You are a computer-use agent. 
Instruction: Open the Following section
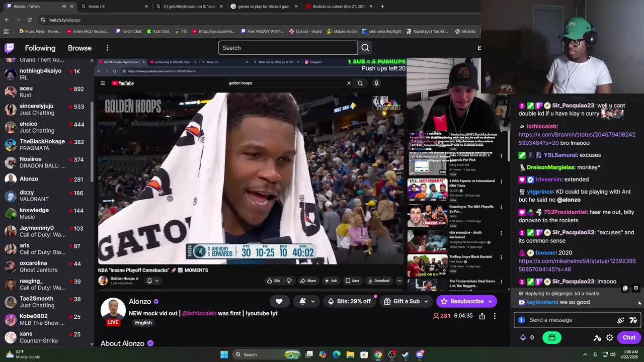point(40,48)
